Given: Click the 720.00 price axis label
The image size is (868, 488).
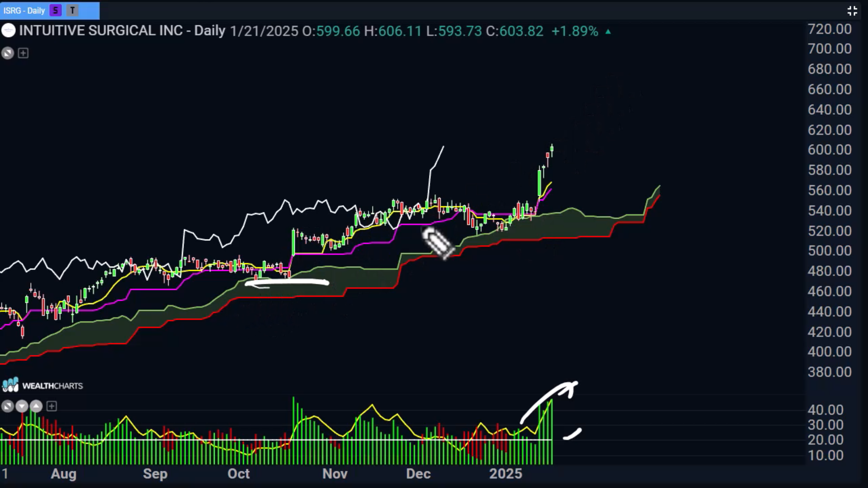Looking at the screenshot, I should (x=830, y=29).
